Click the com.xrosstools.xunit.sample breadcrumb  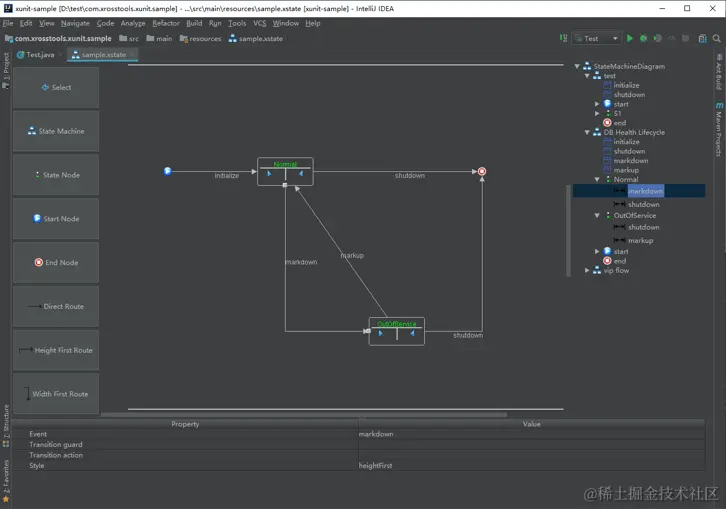pos(58,38)
